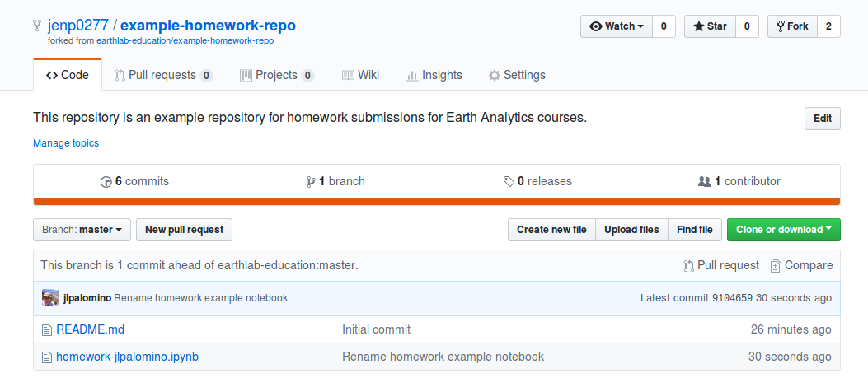Click the Star icon in Star button
This screenshot has width=868, height=378.
pos(699,26)
